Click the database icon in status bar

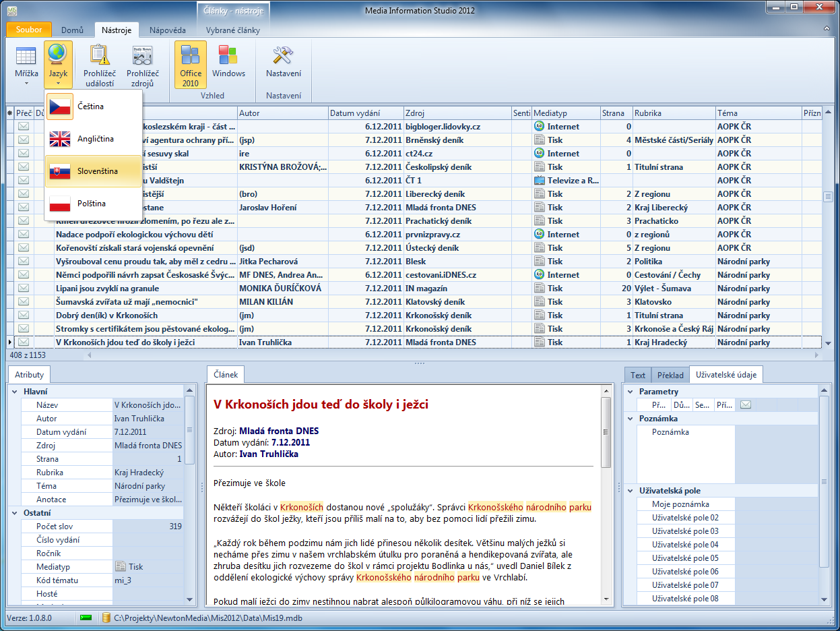click(x=106, y=618)
